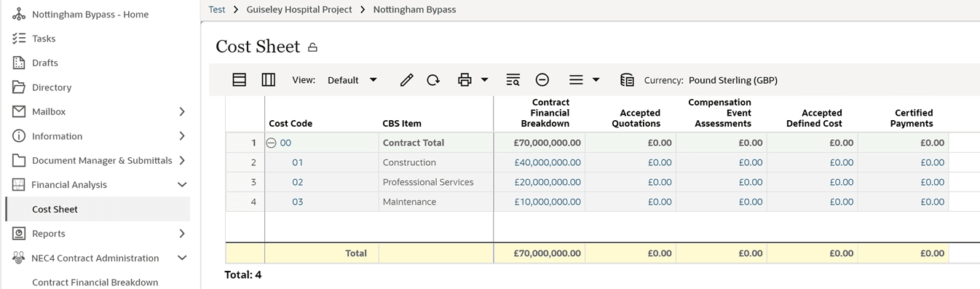Expand the Mailbox section
This screenshot has height=289, width=980.
[x=182, y=111]
